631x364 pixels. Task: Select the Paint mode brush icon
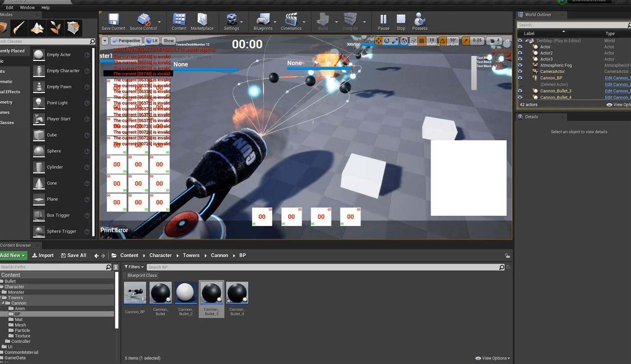pyautogui.click(x=18, y=28)
